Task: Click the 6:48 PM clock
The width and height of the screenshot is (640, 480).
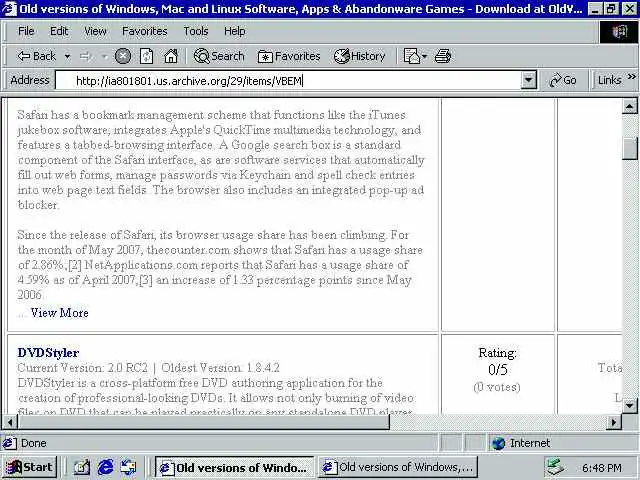Action: pos(602,467)
